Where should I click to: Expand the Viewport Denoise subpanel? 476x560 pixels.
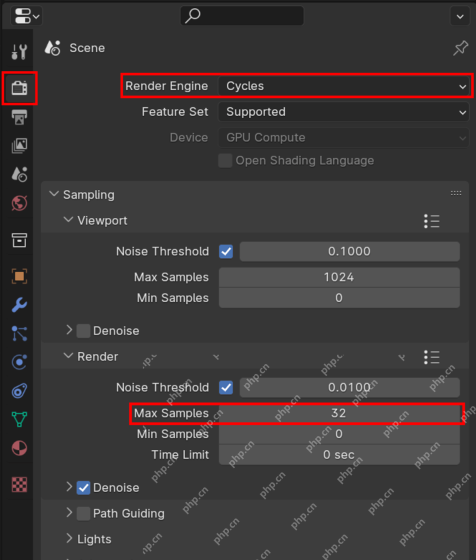tap(69, 330)
